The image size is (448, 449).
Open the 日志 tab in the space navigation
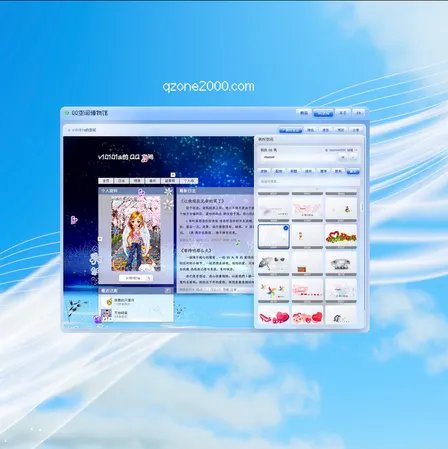[x=121, y=181]
